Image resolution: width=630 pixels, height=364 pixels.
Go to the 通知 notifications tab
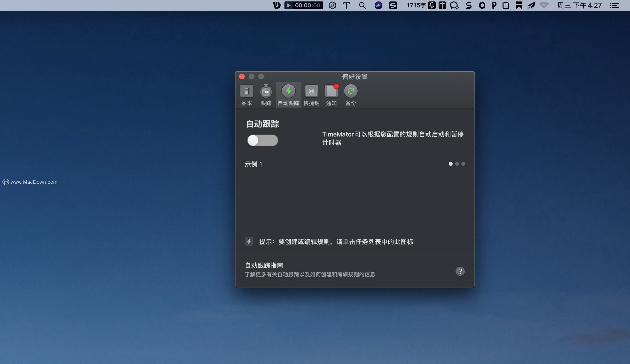point(331,95)
